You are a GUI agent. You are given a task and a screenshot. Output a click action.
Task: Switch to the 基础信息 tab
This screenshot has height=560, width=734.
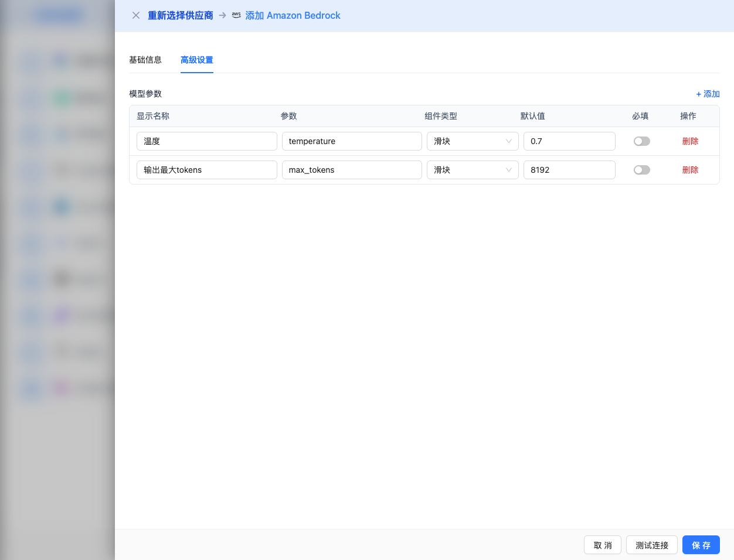click(x=146, y=60)
